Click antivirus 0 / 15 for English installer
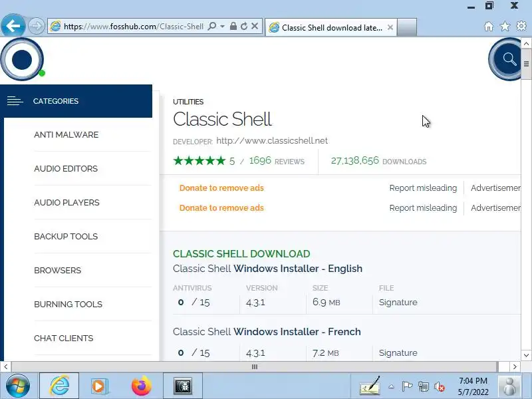The width and height of the screenshot is (532, 399). click(194, 303)
